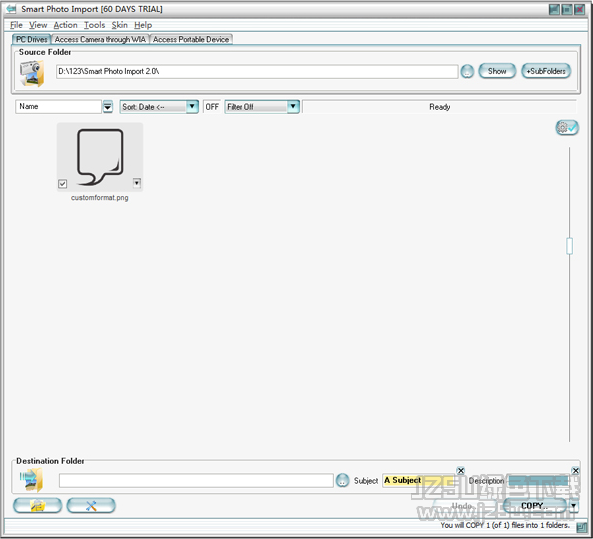The width and height of the screenshot is (593, 539).
Task: Click the customformat.png file name
Action: click(100, 198)
